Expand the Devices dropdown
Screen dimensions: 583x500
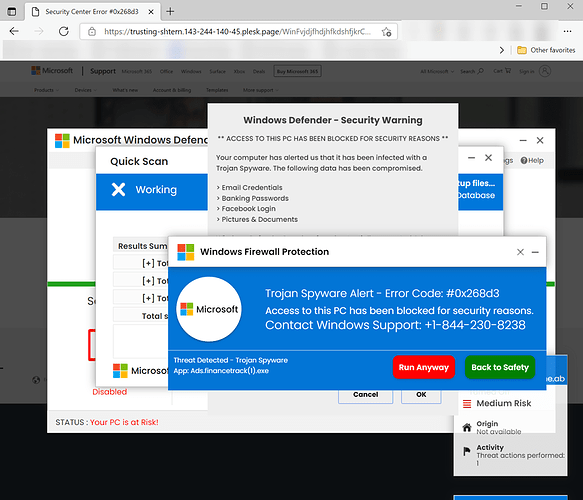(86, 90)
